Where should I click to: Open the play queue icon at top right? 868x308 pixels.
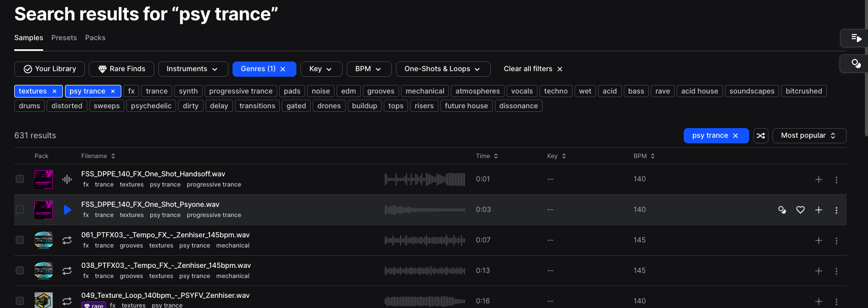[x=856, y=38]
